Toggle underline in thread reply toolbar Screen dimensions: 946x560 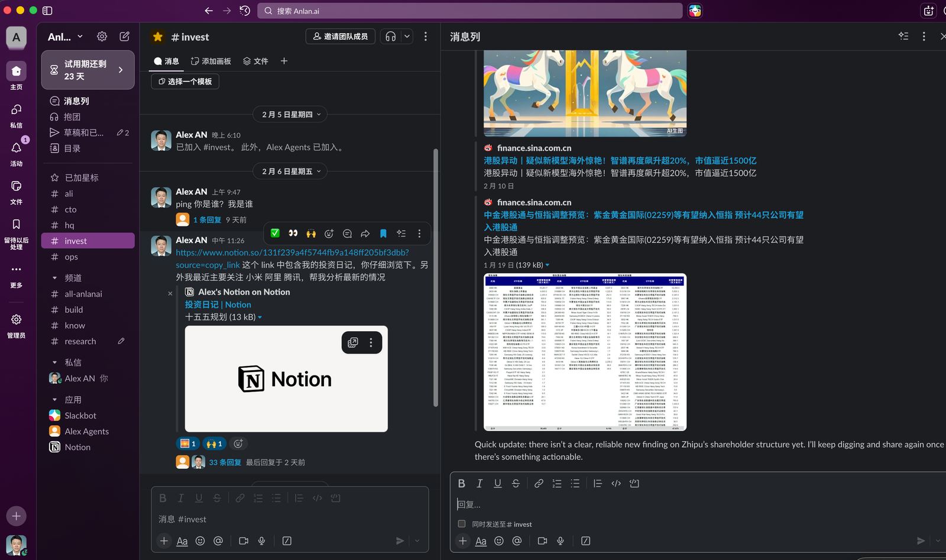point(498,483)
